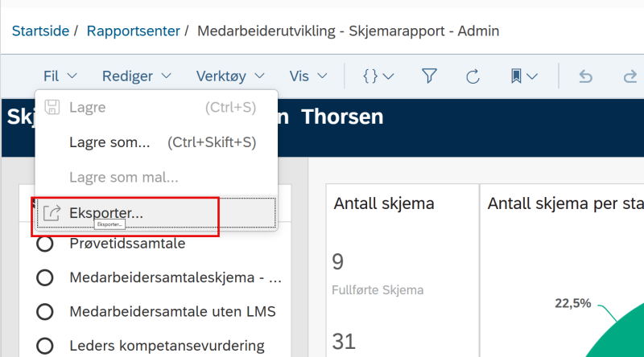The image size is (644, 357).
Task: Click the refresh icon
Action: click(473, 76)
